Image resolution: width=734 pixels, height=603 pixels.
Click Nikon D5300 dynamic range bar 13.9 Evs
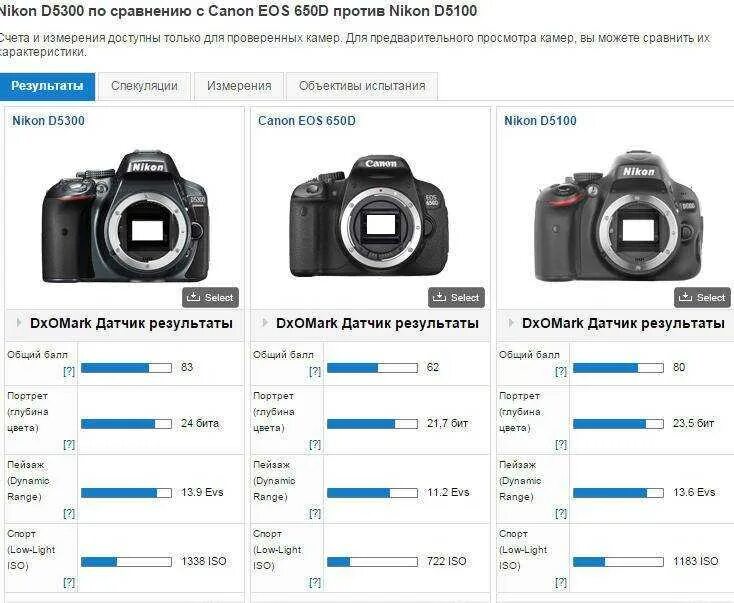(x=126, y=493)
